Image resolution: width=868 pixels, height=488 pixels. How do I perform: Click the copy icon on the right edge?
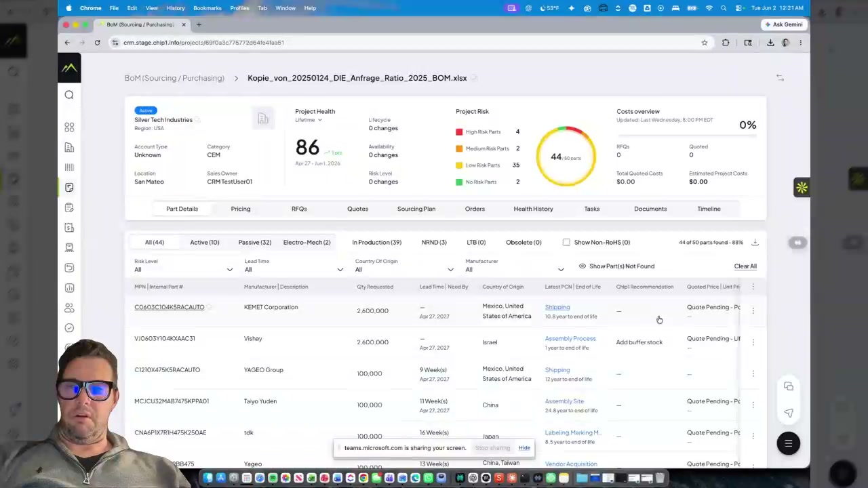789,386
